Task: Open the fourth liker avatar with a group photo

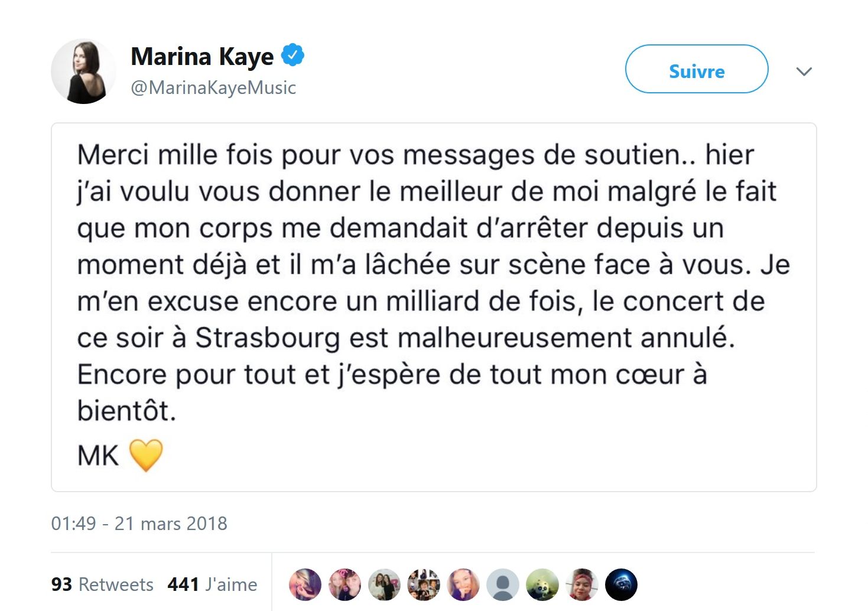Action: pyautogui.click(x=424, y=584)
